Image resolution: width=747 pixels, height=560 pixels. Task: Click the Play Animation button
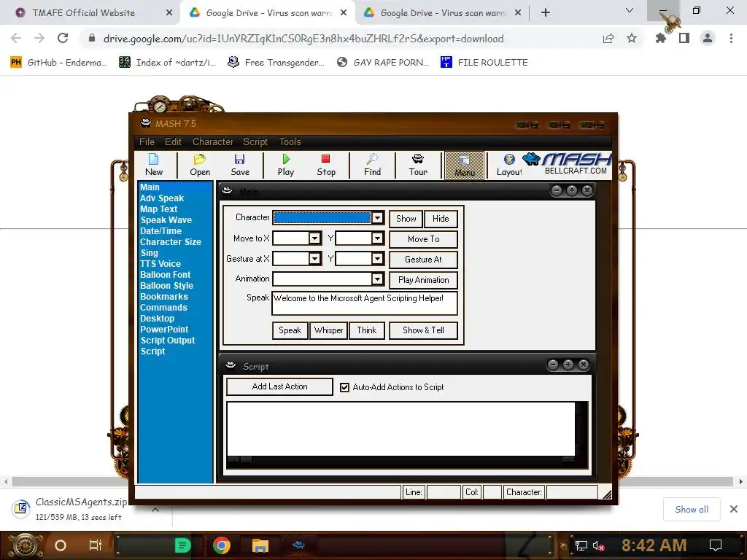[x=424, y=280]
